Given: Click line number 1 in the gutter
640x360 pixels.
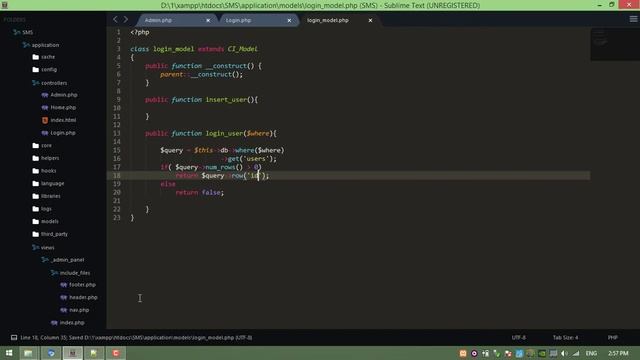Looking at the screenshot, I should (119, 32).
